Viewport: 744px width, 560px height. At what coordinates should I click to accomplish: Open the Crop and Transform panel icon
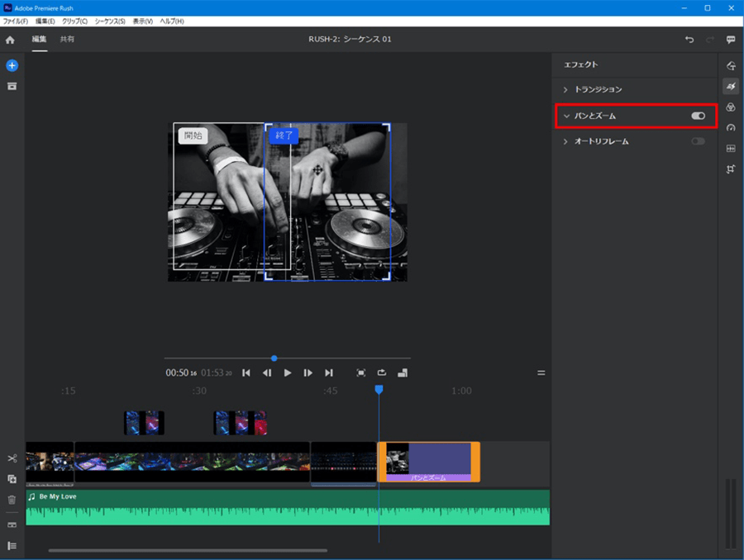[x=731, y=169]
